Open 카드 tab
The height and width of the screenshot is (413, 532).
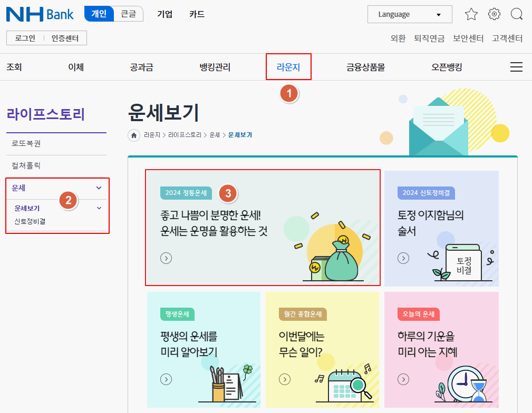point(197,14)
